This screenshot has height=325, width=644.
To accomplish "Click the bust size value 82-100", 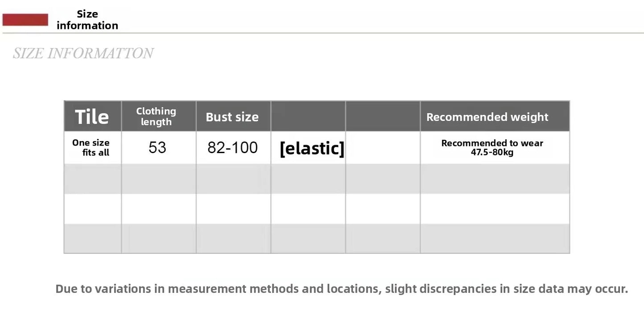I will click(x=233, y=147).
